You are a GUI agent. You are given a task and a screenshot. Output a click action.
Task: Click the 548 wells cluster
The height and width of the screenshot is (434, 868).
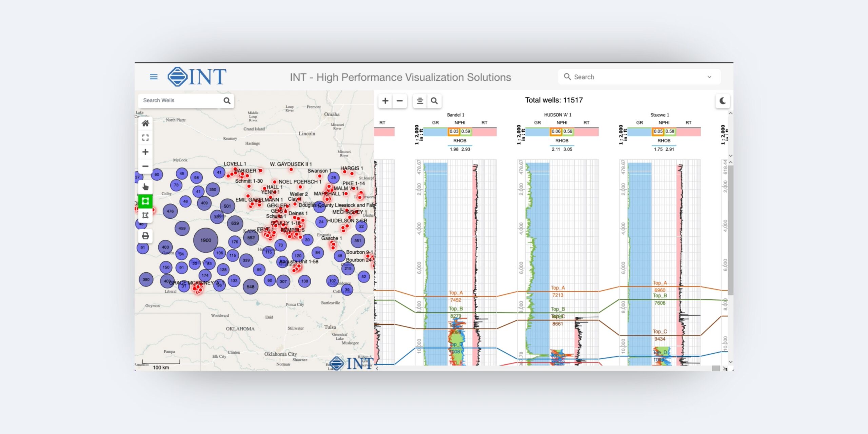tap(251, 287)
